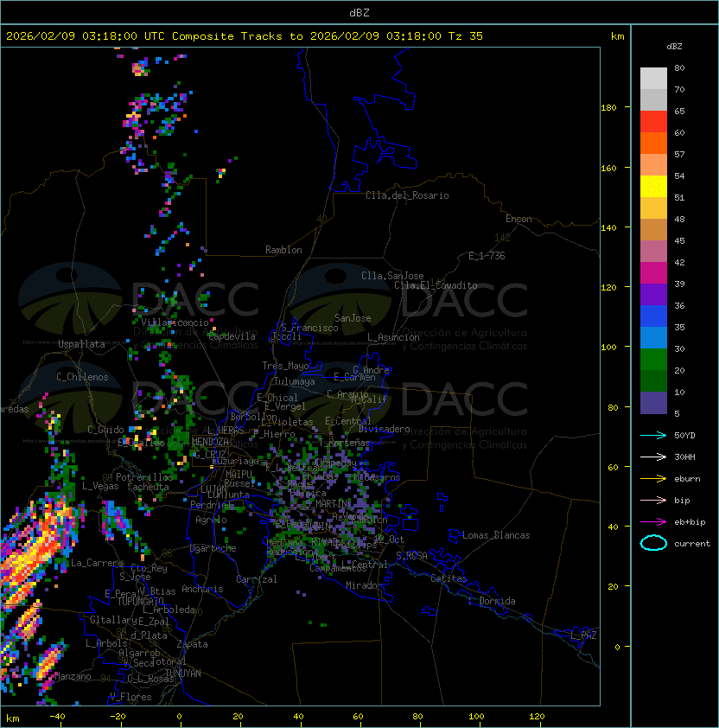719x728 pixels.
Task: Click the 'La_Carrera' map label
Action: (97, 563)
